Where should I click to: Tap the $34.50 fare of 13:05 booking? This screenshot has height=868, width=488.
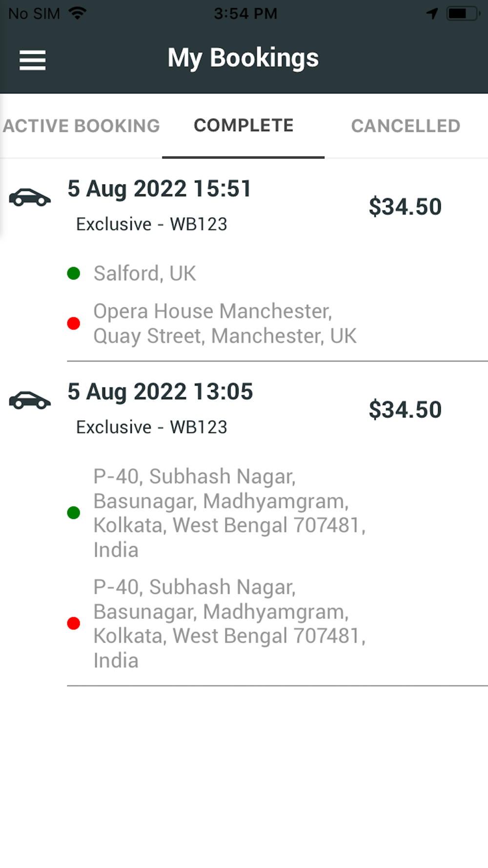tap(405, 410)
